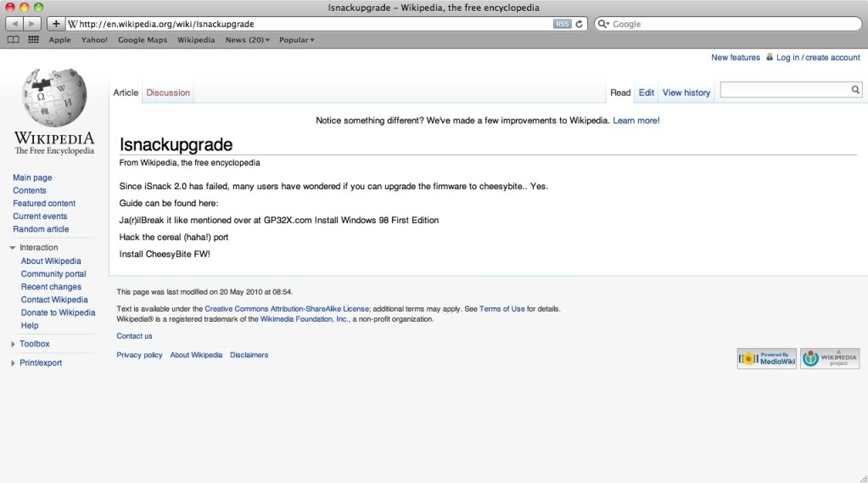Switch to the Discussion tab

pos(168,93)
